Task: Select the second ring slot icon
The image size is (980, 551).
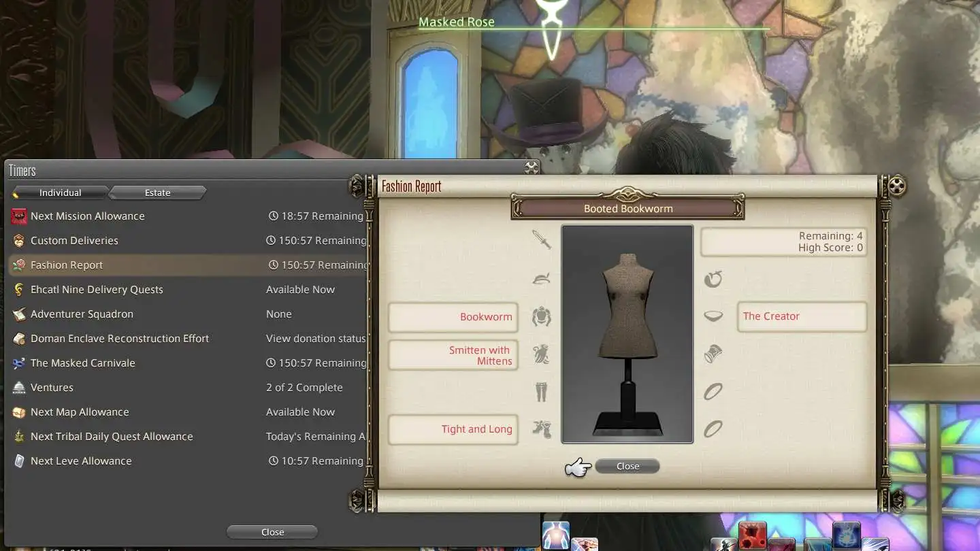Action: (713, 429)
